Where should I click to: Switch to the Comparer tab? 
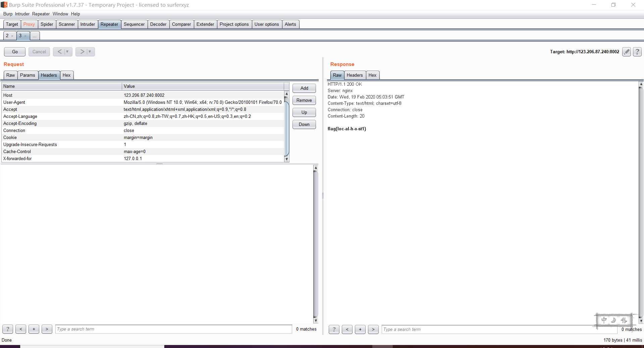pyautogui.click(x=181, y=24)
